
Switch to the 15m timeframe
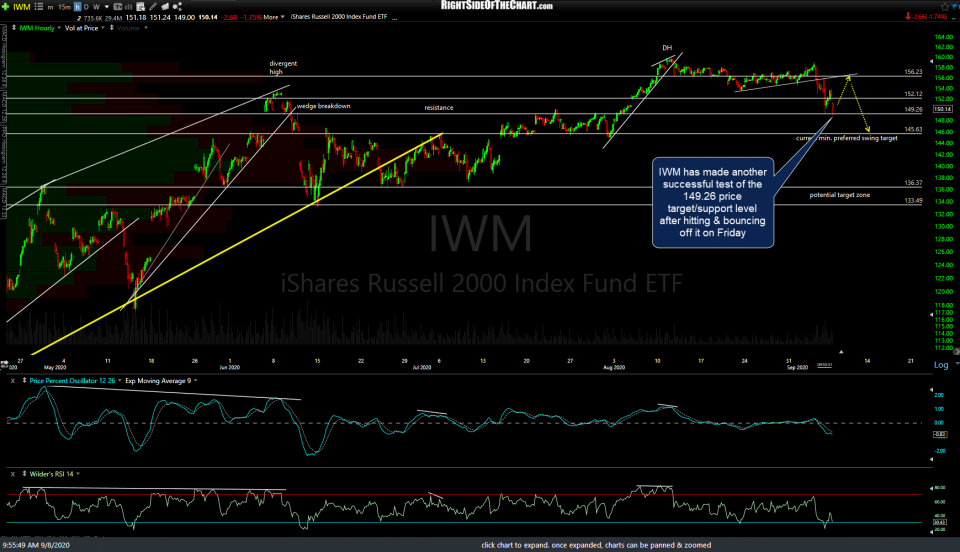pos(64,7)
